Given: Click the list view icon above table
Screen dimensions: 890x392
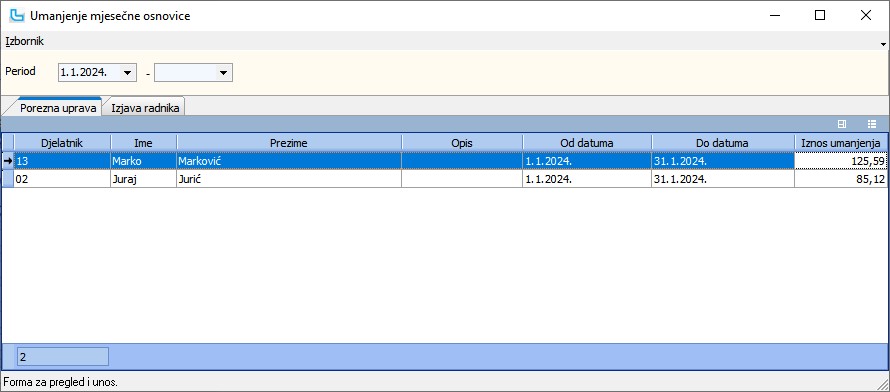Looking at the screenshot, I should (x=872, y=124).
